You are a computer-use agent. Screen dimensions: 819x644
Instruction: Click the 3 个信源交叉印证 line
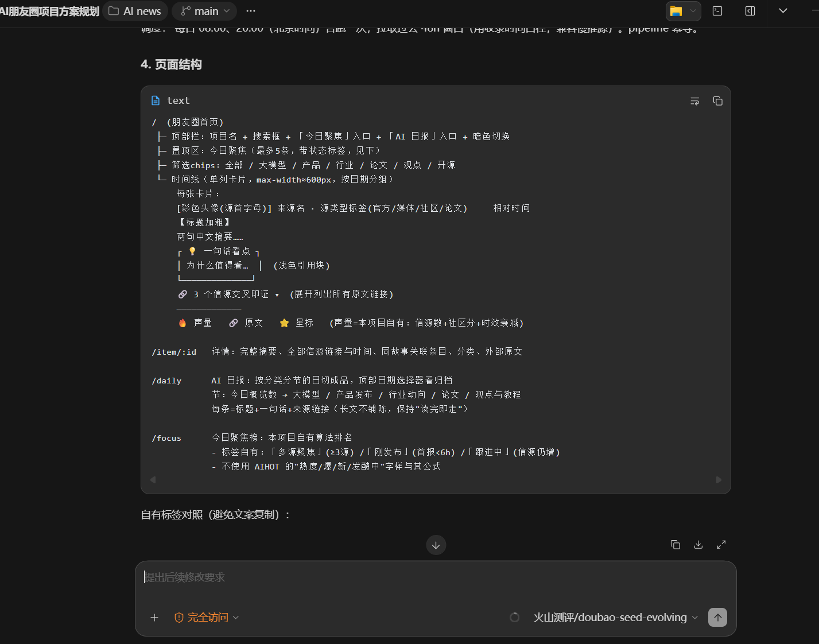(286, 294)
